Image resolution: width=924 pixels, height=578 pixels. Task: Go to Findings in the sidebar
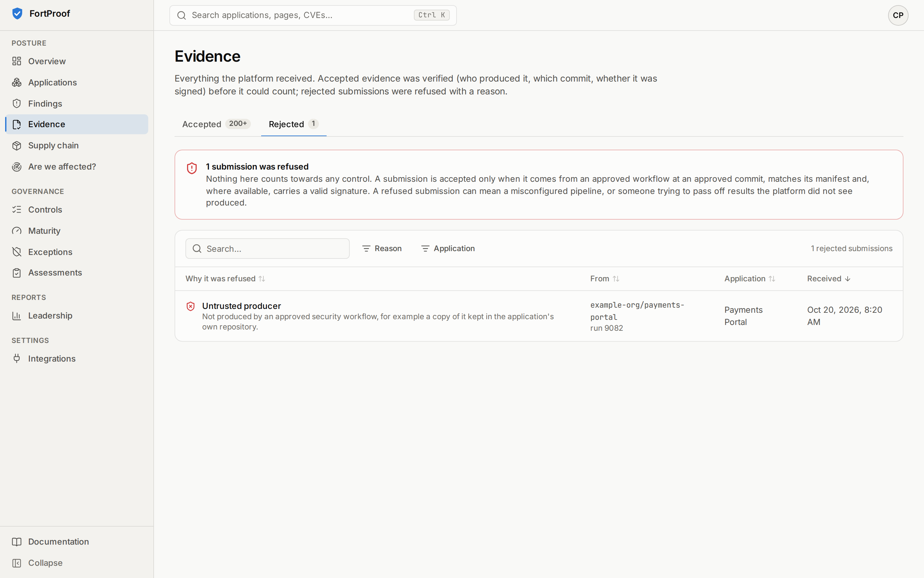(x=77, y=104)
